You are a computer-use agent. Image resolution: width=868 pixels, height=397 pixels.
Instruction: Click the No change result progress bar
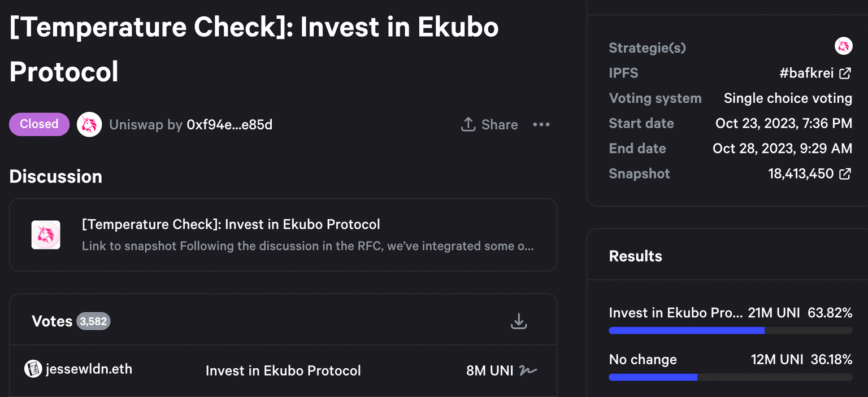[x=730, y=377]
